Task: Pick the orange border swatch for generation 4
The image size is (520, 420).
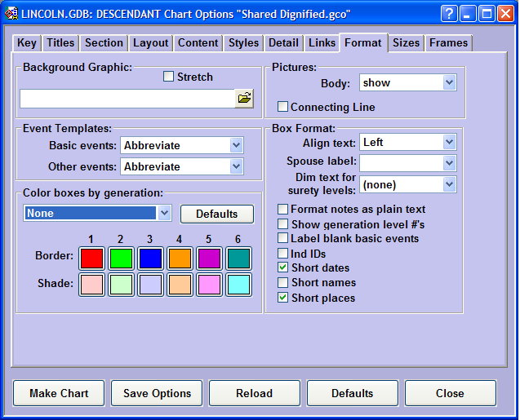Action: [179, 259]
